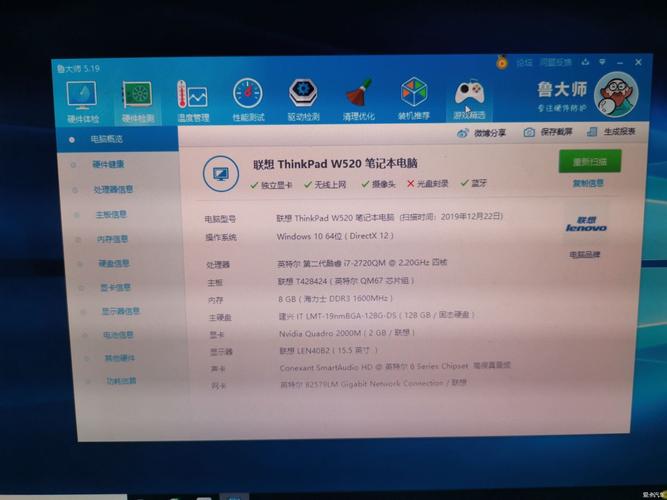The image size is (667, 500).
Task: Click the green 重新扫描 button
Action: (x=590, y=161)
